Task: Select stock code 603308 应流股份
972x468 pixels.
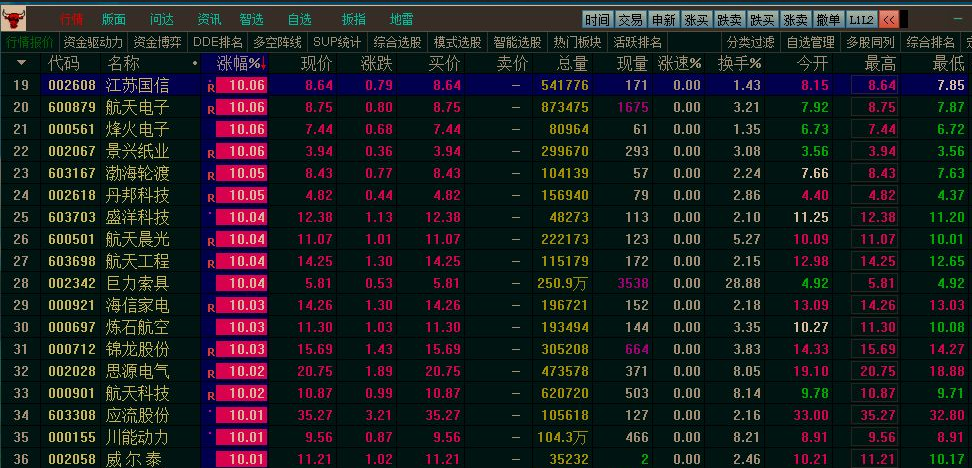Action: point(72,415)
